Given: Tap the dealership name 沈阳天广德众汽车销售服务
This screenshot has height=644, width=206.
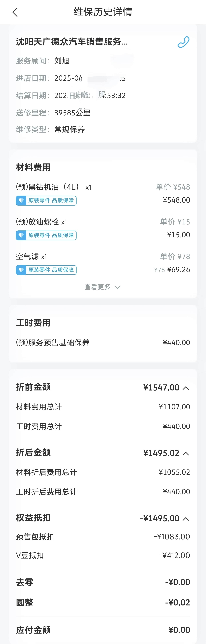Looking at the screenshot, I should pyautogui.click(x=72, y=42).
